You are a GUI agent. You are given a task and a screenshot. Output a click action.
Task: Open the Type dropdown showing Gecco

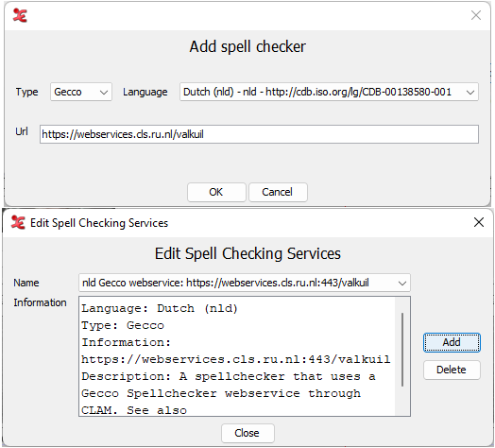point(81,92)
